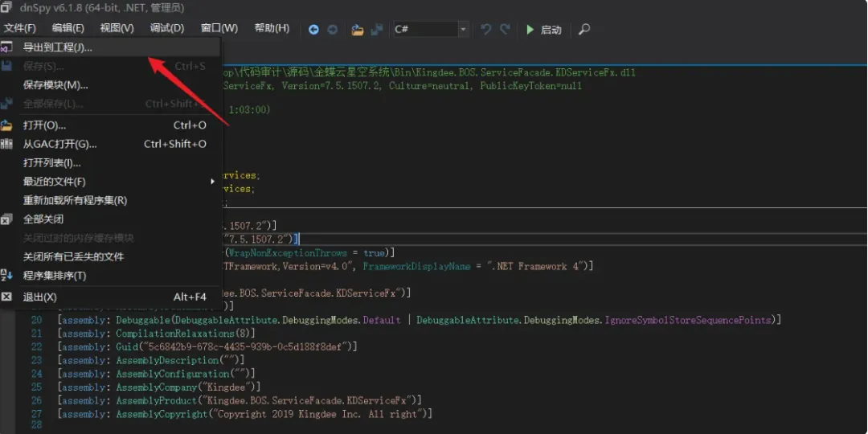Click the folder icon beside 打开(O)
This screenshot has width=868, height=434.
[x=6, y=125]
